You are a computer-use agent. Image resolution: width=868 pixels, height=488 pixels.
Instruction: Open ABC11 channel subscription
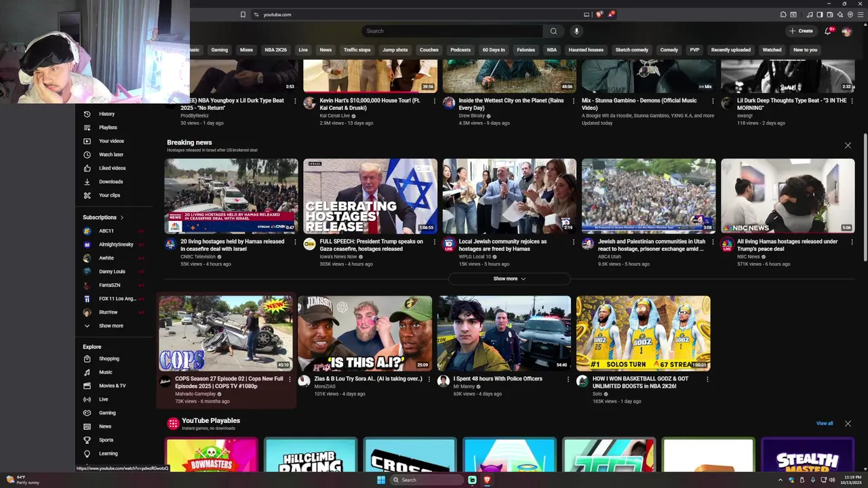(114, 231)
